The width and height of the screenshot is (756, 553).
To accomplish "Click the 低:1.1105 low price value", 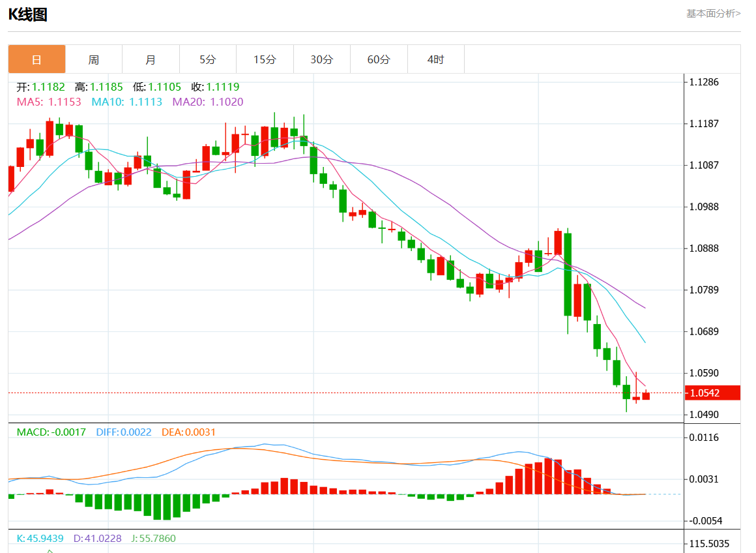I will coord(156,87).
